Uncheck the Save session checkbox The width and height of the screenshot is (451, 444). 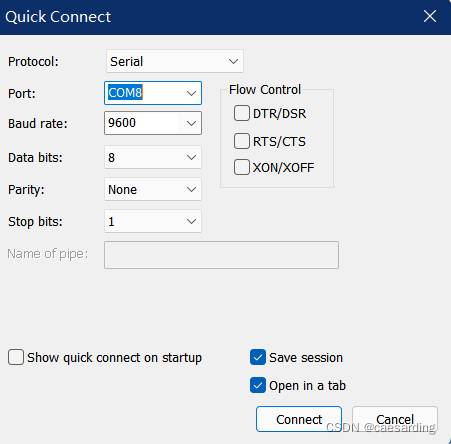click(x=258, y=357)
